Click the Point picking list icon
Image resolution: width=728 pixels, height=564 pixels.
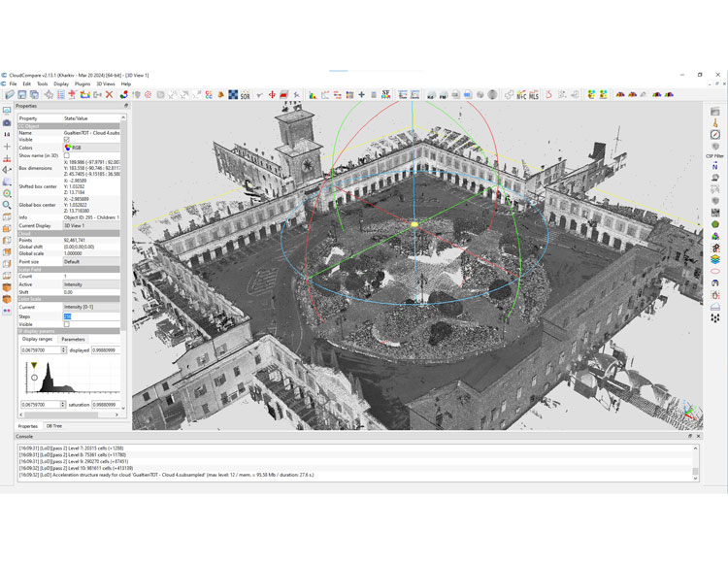[61, 95]
